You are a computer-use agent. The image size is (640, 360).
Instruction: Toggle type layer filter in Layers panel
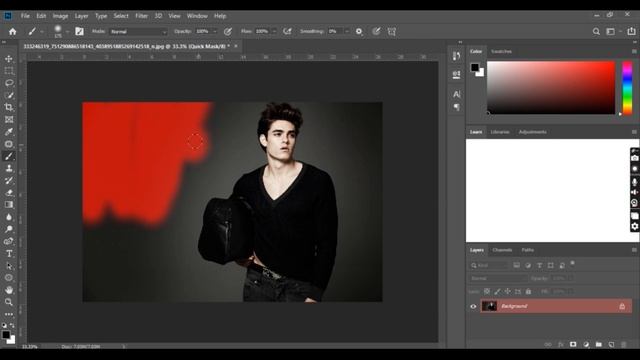point(540,265)
